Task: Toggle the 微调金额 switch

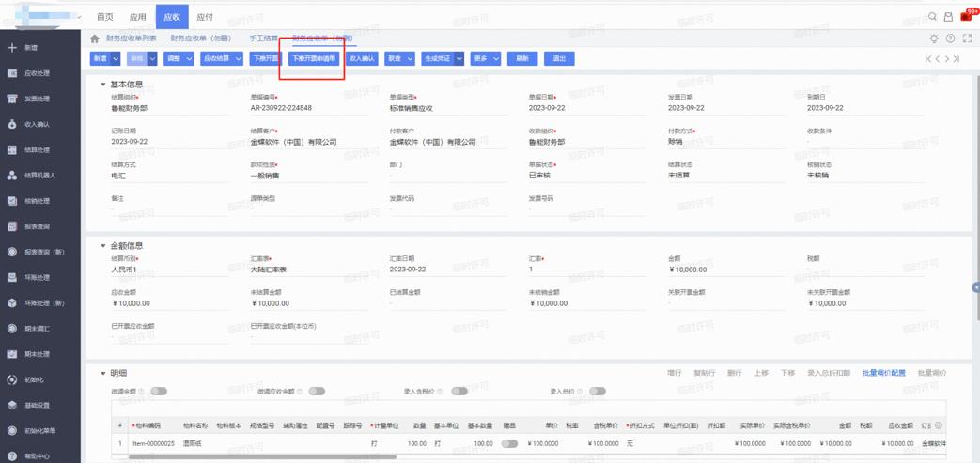Action: click(x=159, y=391)
